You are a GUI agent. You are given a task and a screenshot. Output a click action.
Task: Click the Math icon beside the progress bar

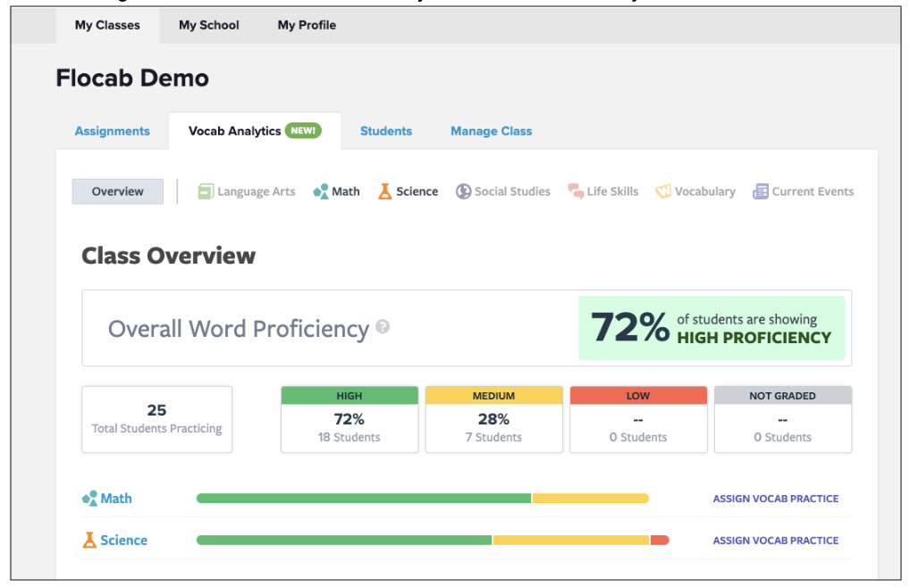[89, 498]
